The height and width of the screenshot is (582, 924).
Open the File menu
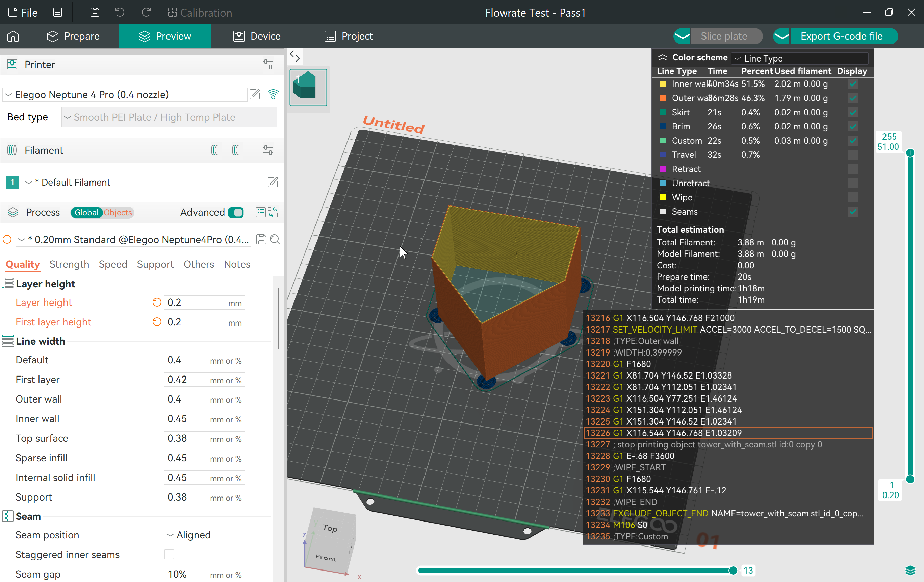(23, 13)
